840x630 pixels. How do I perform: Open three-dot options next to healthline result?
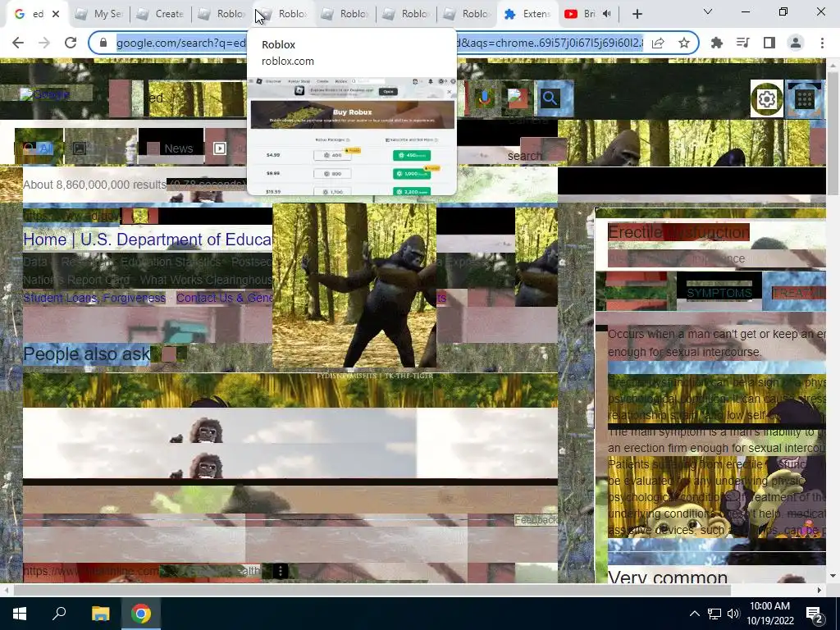pos(281,571)
